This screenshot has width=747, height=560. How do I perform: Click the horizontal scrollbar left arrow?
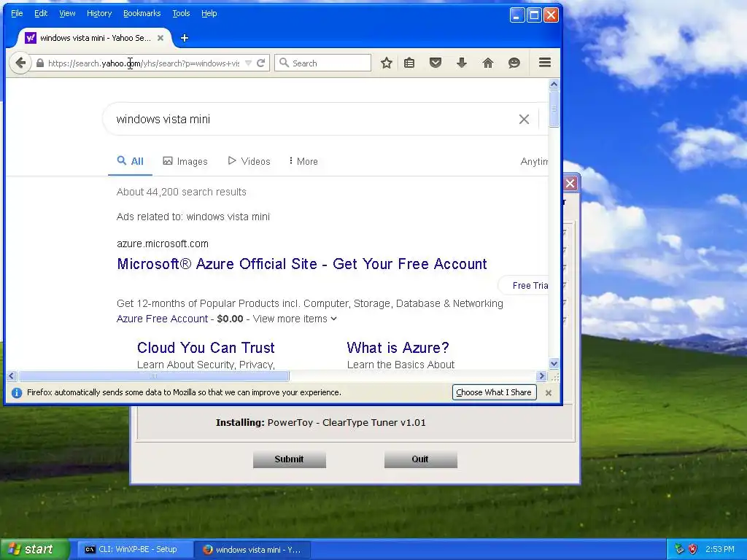12,376
